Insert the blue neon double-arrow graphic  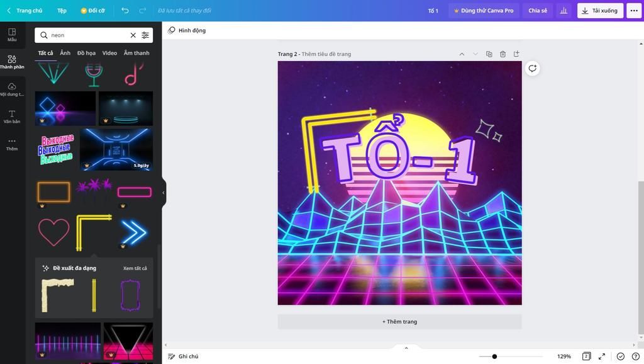pos(134,233)
